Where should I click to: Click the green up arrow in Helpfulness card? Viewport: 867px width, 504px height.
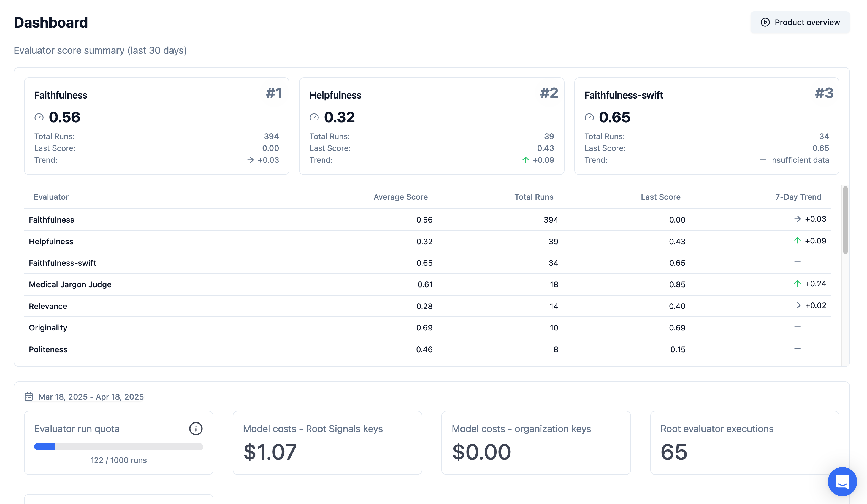525,160
